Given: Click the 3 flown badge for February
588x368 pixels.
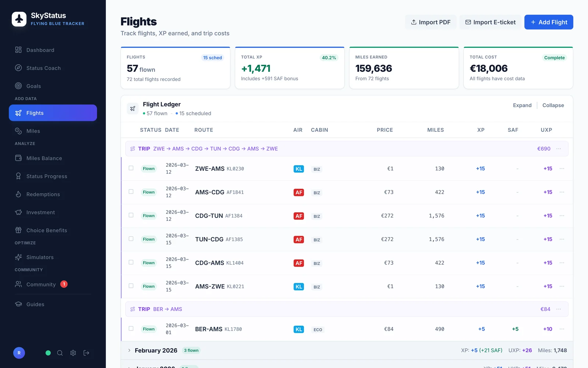Looking at the screenshot, I should click(191, 350).
